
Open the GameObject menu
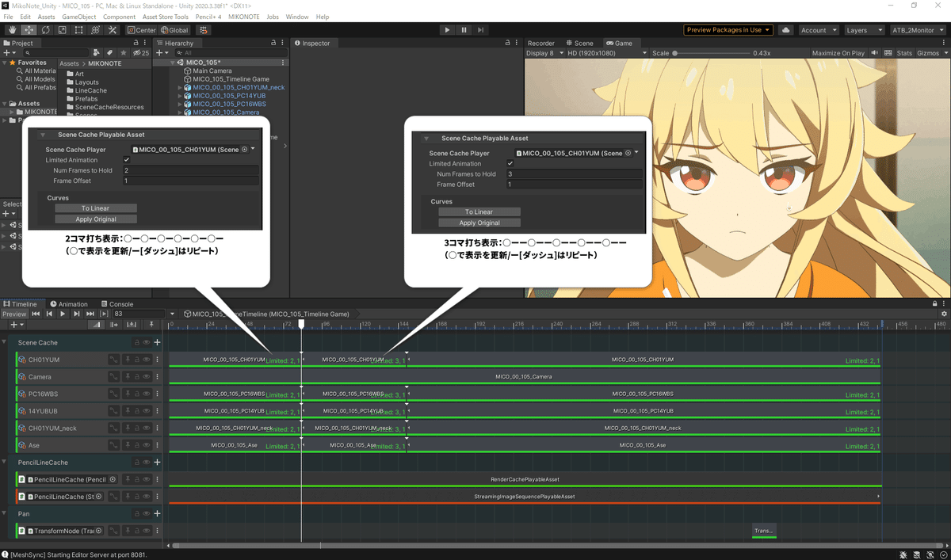pos(79,17)
